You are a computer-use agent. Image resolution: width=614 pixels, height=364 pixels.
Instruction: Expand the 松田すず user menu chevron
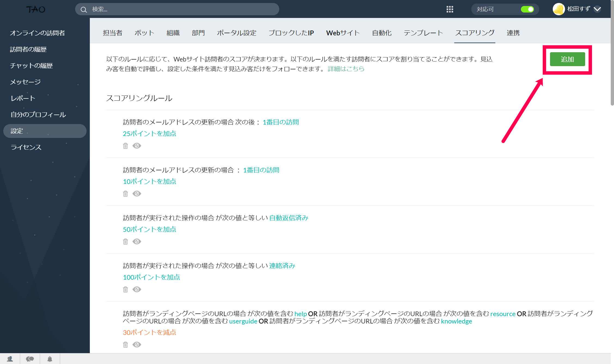[597, 10]
